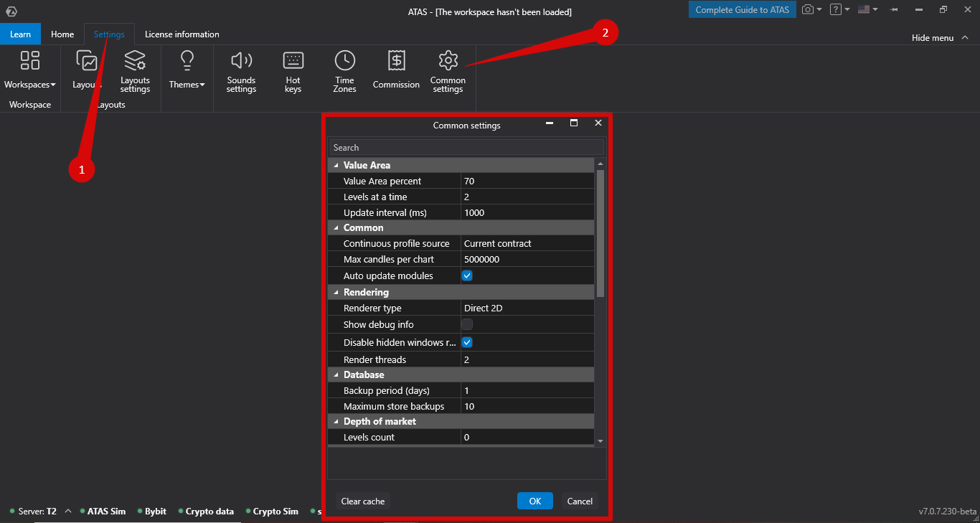
Task: Change language via the flag icon
Action: [x=864, y=10]
